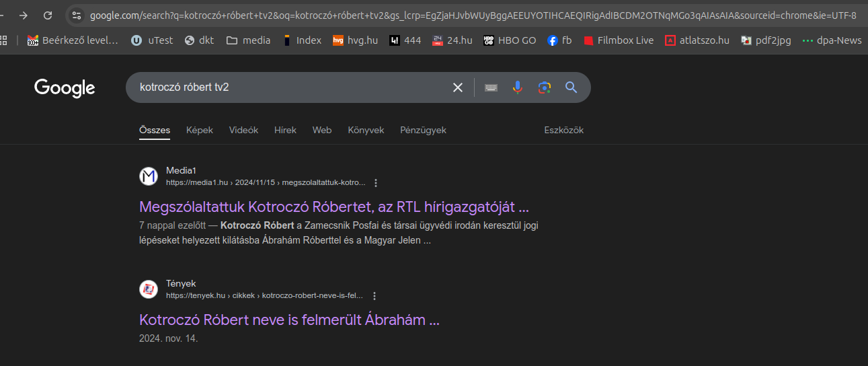Switch to the Könyvek tab

coord(366,130)
